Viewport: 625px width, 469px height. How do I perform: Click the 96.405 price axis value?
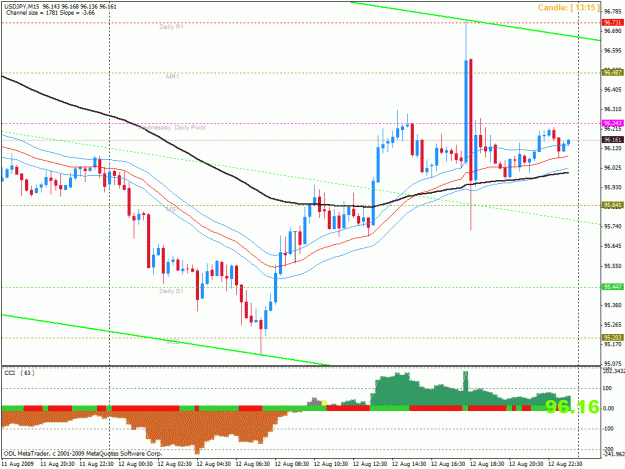point(613,89)
